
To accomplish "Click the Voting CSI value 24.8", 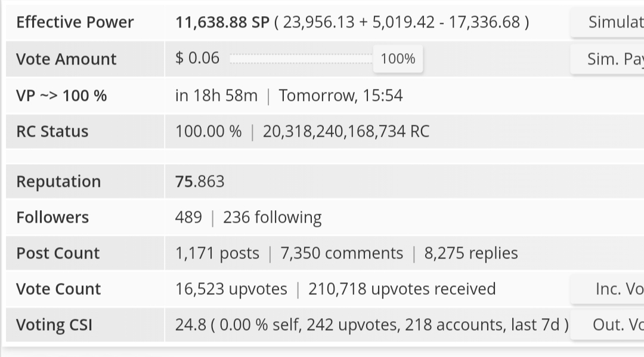I will (191, 325).
